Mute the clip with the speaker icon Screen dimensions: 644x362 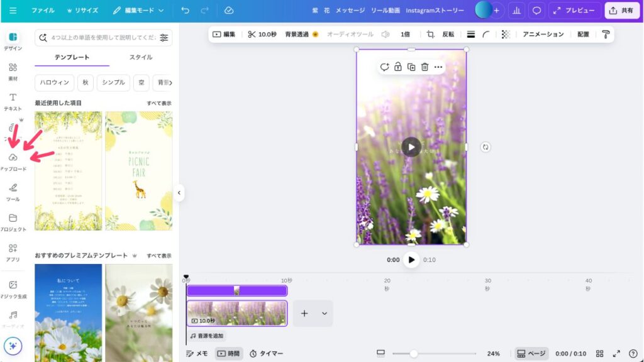(x=384, y=35)
